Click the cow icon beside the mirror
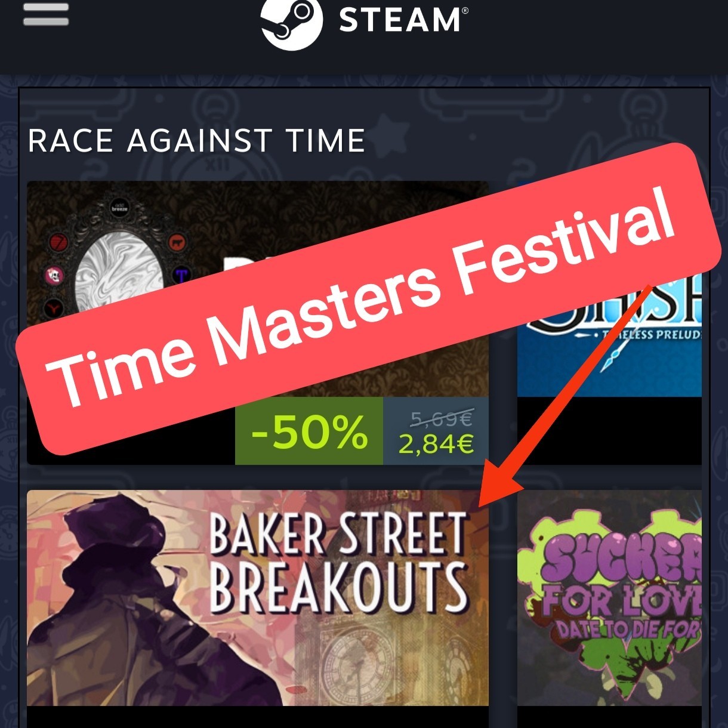 click(x=177, y=242)
